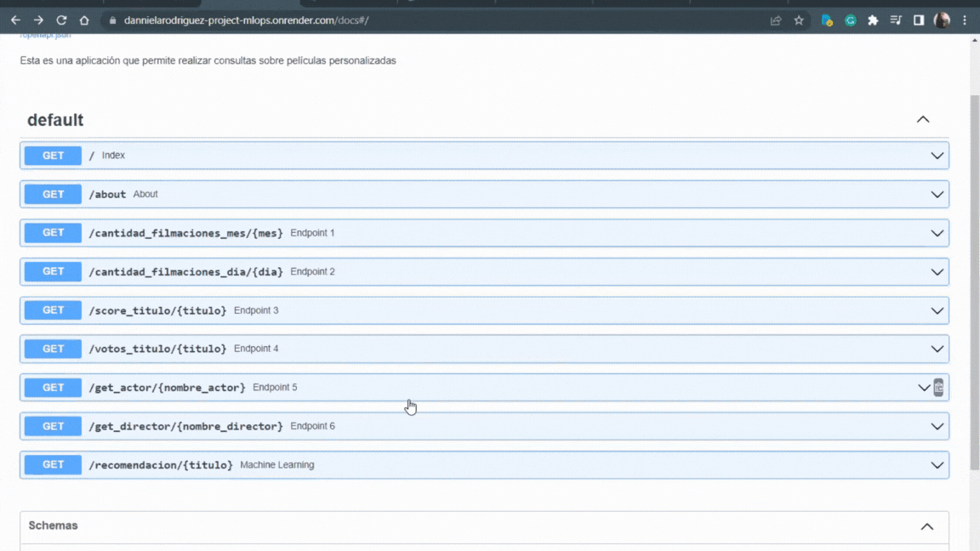The image size is (980, 551).
Task: Go forward with the browser forward arrow
Action: click(38, 20)
